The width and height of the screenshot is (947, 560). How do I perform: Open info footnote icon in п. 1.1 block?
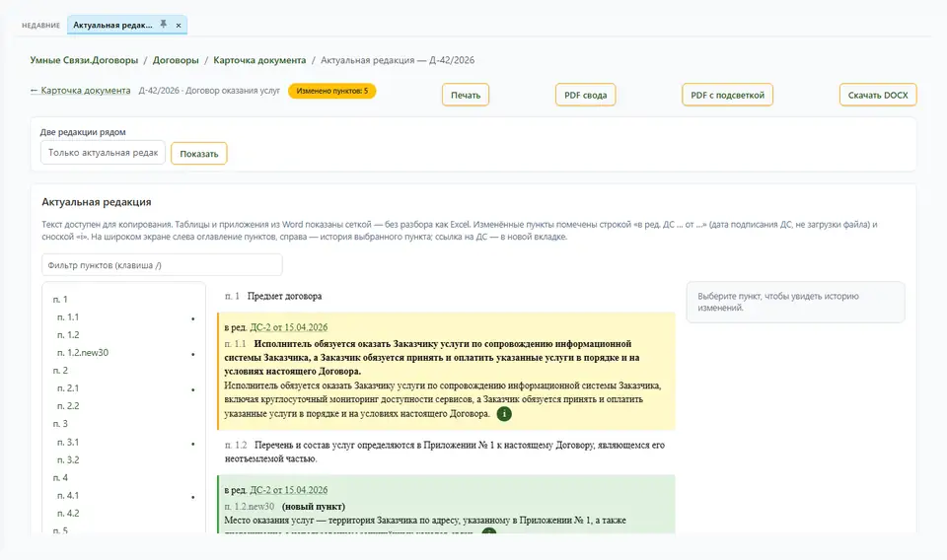tap(504, 414)
